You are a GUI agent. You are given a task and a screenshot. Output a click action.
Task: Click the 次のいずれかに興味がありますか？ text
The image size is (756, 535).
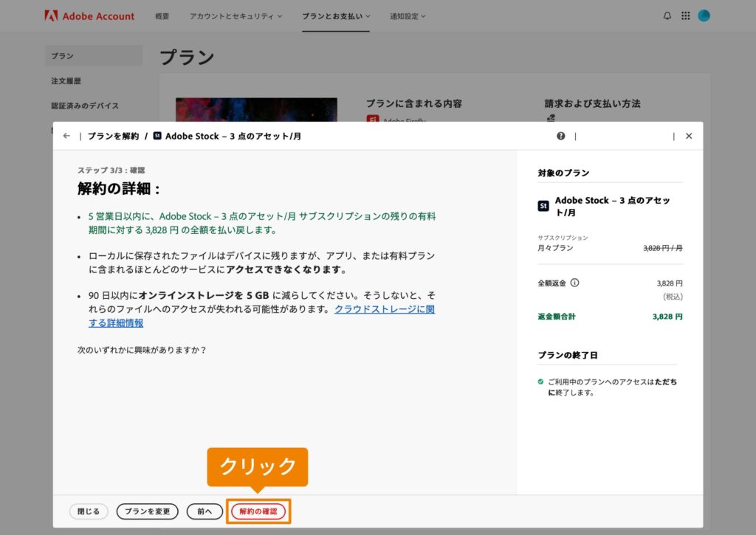pyautogui.click(x=142, y=350)
